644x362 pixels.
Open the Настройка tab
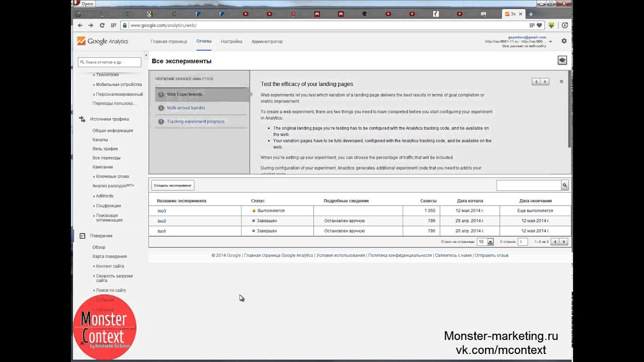point(231,42)
